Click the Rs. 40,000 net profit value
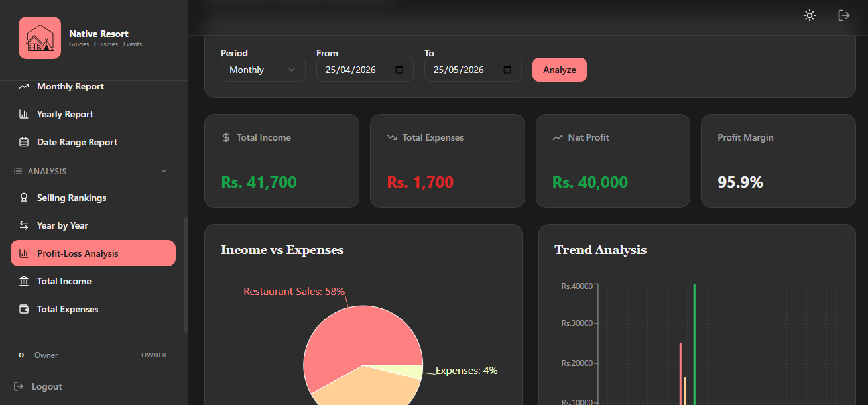Image resolution: width=868 pixels, height=405 pixels. point(590,182)
